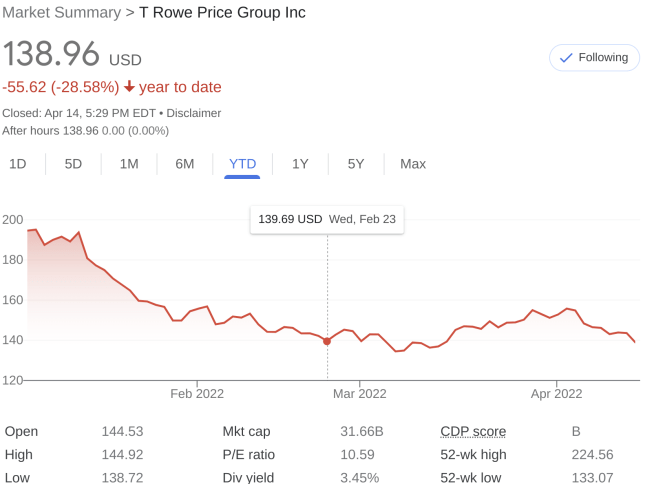
Task: Click the Div yield label
Action: point(248,477)
